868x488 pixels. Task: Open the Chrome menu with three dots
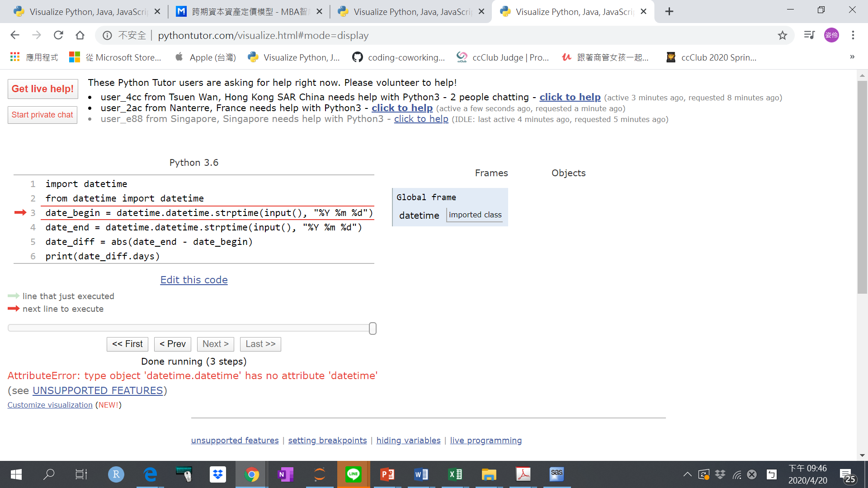point(854,35)
